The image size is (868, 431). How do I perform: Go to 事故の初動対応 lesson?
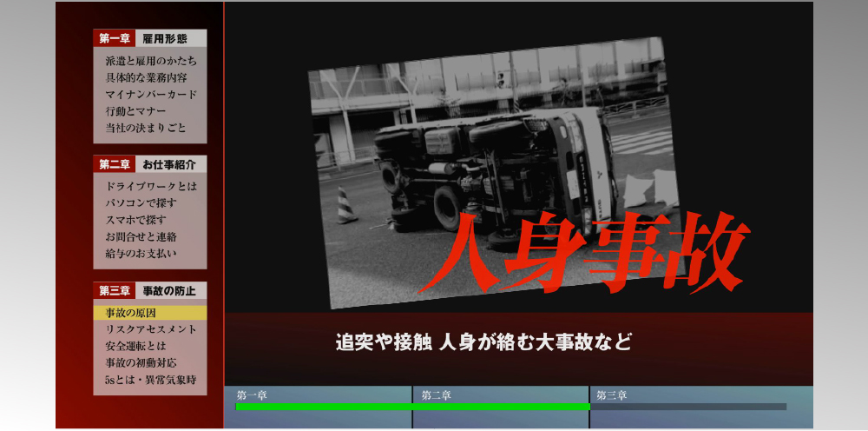141,363
